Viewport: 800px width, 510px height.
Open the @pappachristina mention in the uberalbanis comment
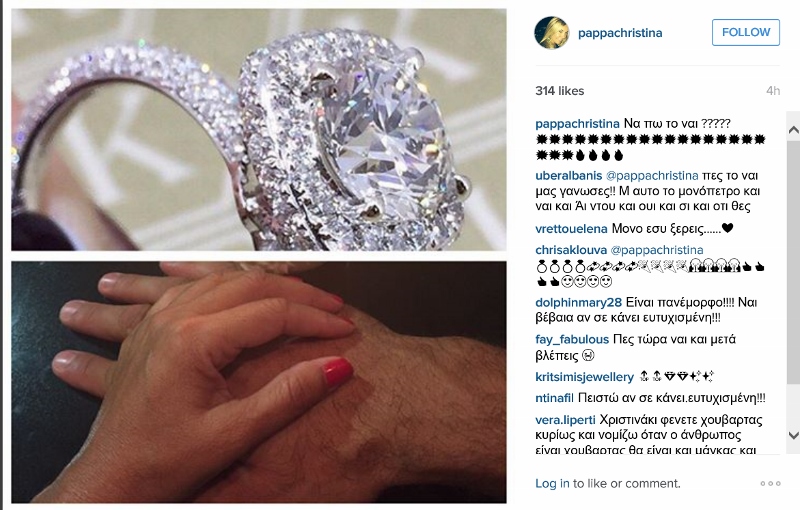[652, 175]
